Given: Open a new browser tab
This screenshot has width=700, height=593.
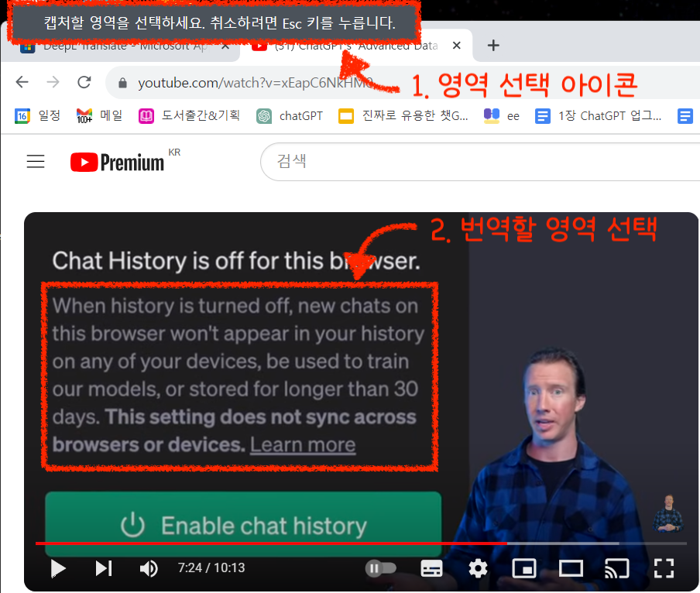Looking at the screenshot, I should tap(493, 46).
